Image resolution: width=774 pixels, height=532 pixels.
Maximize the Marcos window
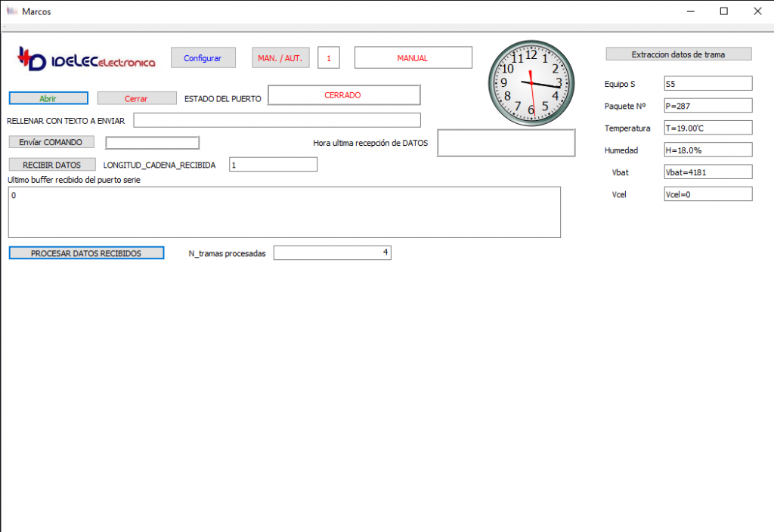point(723,11)
